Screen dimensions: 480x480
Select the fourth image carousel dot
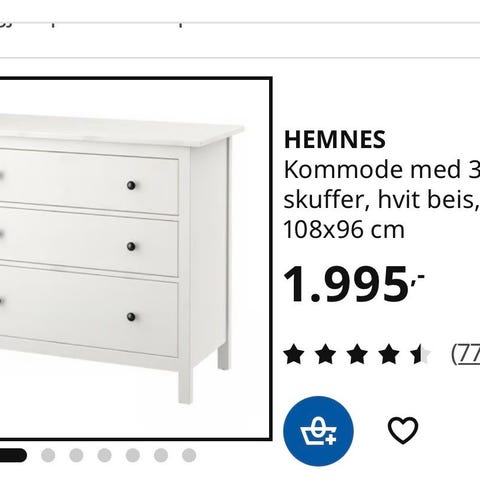coord(104,455)
